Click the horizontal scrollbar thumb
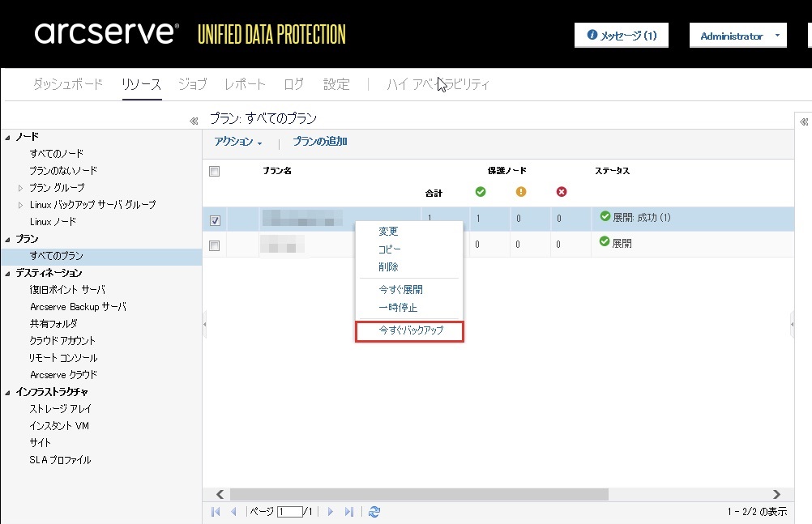 419,495
